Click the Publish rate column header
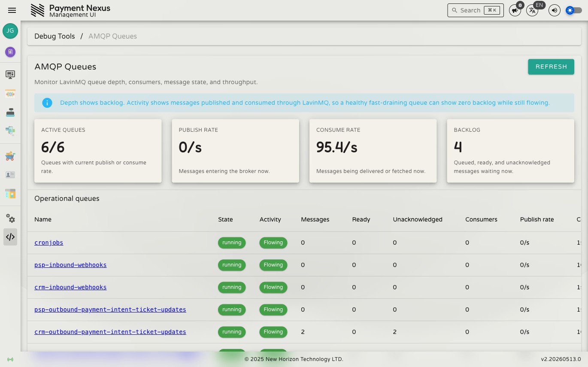Viewport: 588px width, 367px height. click(x=537, y=219)
